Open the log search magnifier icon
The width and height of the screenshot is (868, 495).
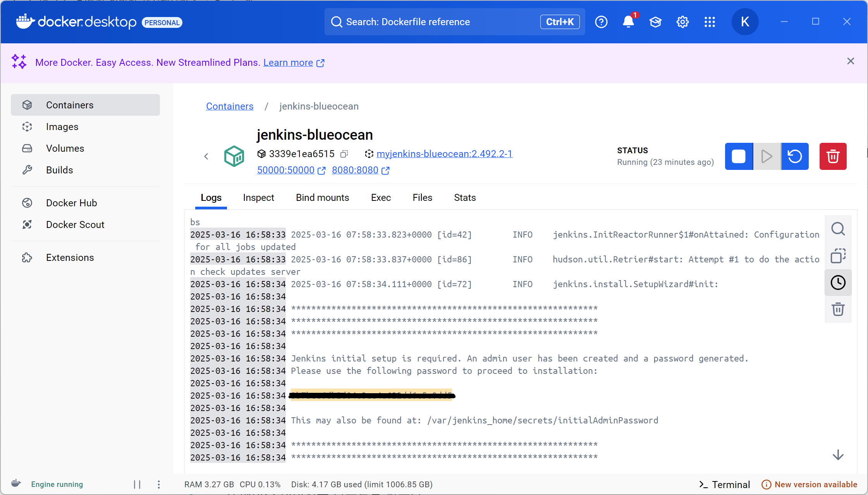[x=838, y=229]
